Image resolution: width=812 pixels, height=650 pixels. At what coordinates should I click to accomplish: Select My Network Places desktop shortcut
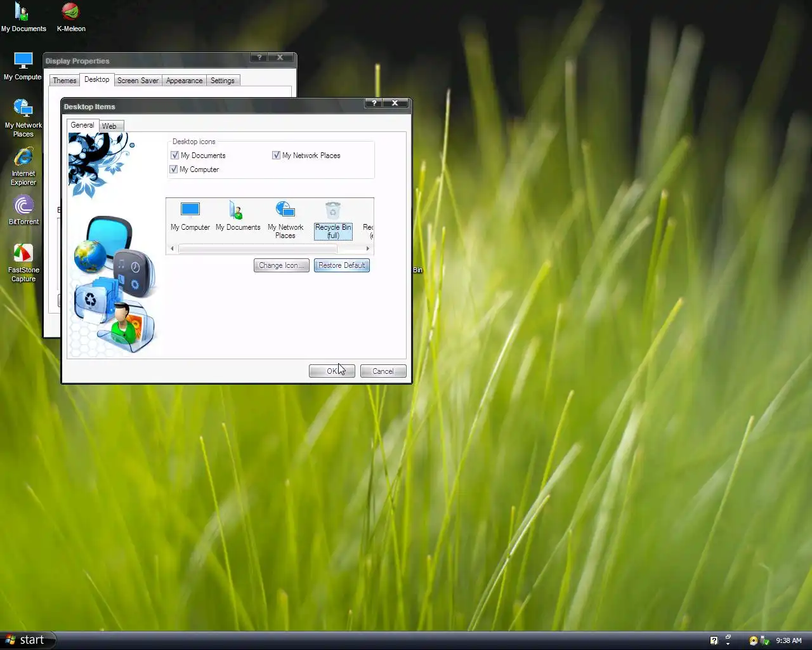[23, 118]
